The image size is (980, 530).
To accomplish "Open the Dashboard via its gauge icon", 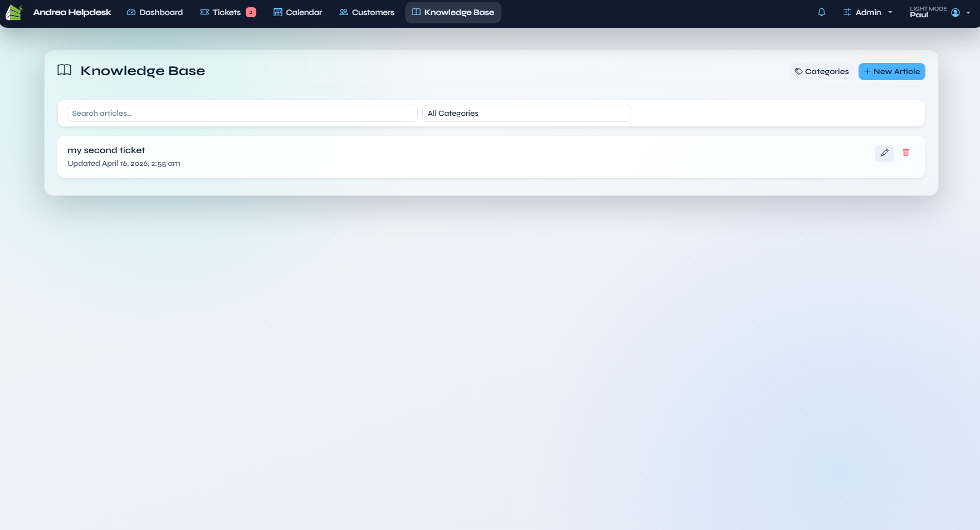I will pos(131,12).
